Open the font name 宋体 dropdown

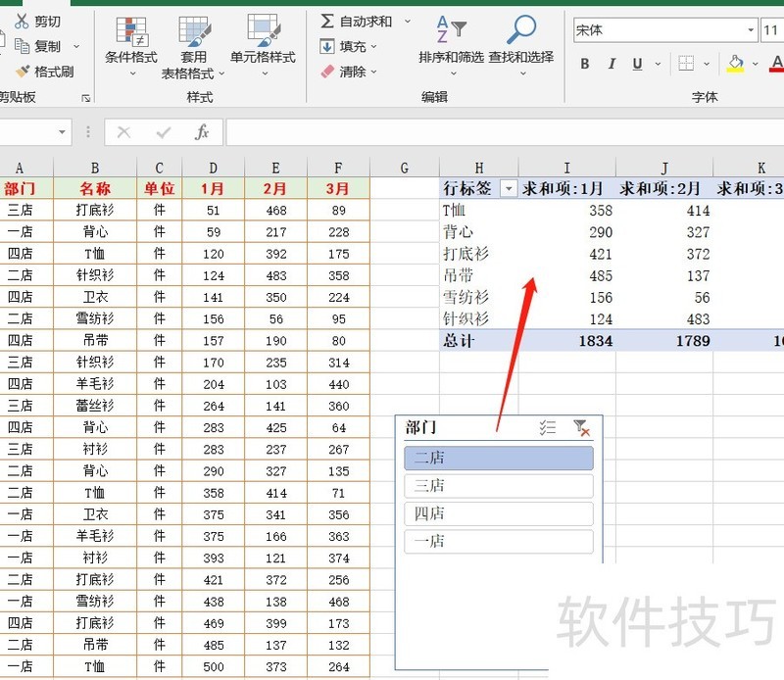[751, 30]
